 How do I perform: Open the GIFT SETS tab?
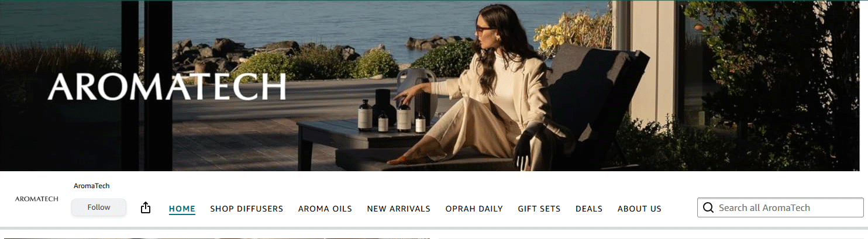point(539,209)
